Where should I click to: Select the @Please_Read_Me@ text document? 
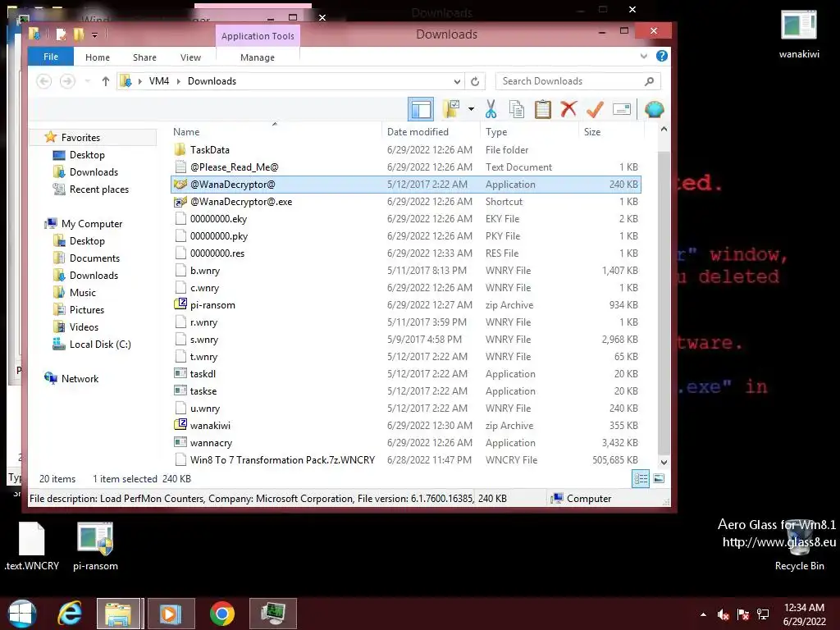point(234,167)
